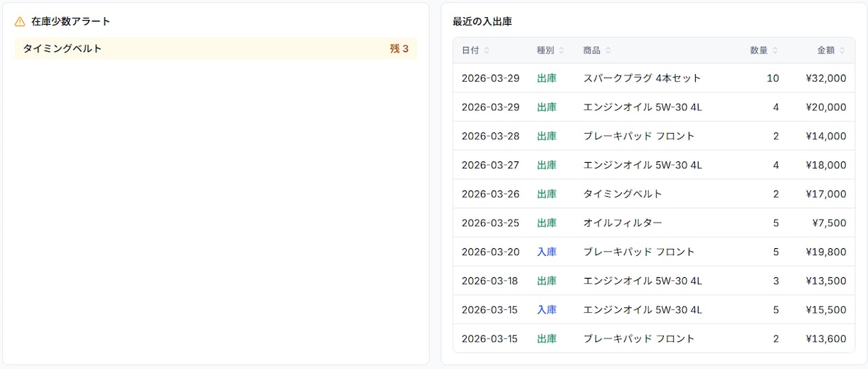This screenshot has width=868, height=369.
Task: Click ブレーキパッド フロント in the 2026-03-28 row
Action: 639,136
